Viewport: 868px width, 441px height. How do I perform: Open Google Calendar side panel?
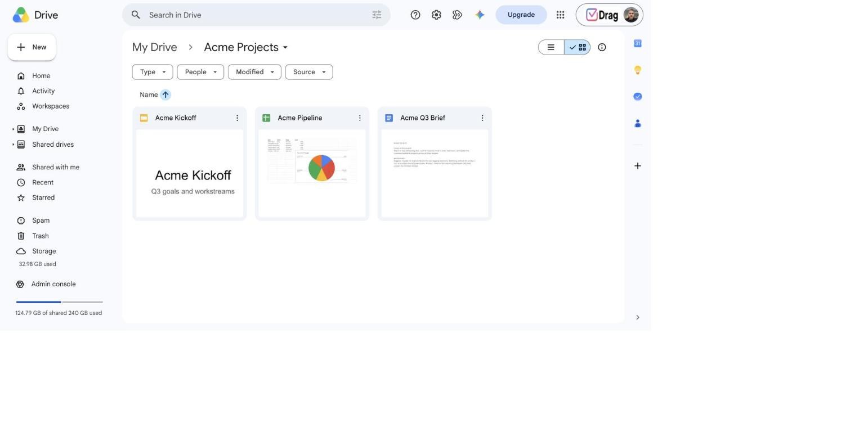tap(638, 43)
